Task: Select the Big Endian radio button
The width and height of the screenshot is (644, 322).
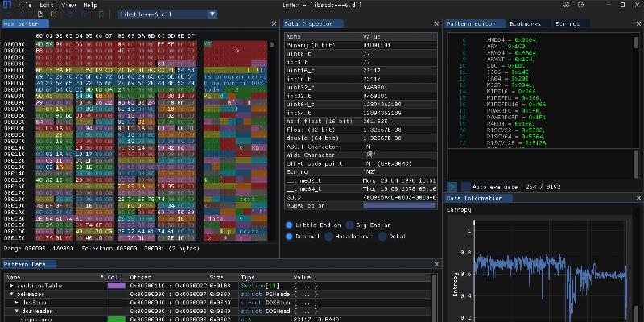Action: 351,225
